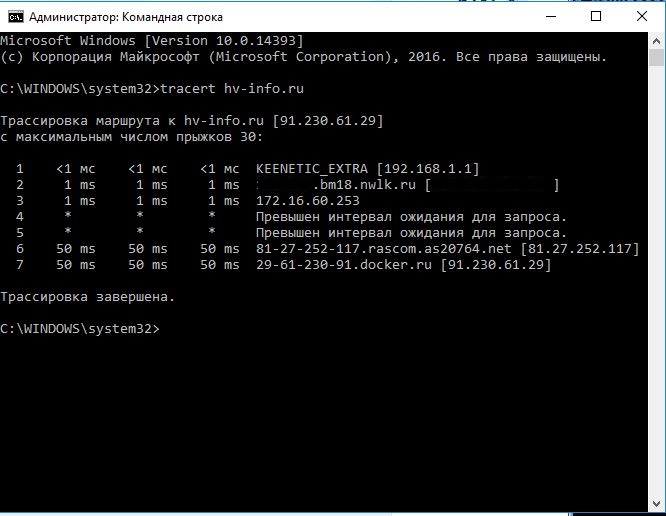Image resolution: width=666 pixels, height=516 pixels.
Task: Close the Administrator command prompt window
Action: [x=642, y=17]
